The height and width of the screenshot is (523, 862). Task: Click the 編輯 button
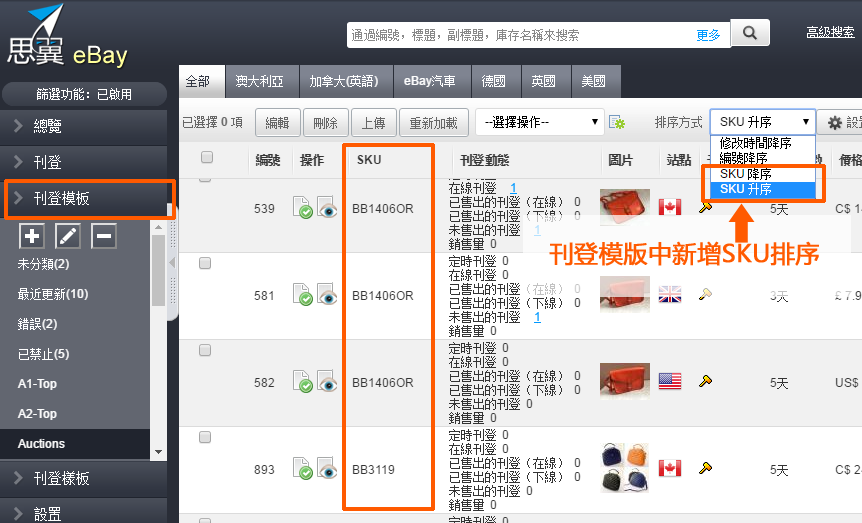pyautogui.click(x=278, y=123)
